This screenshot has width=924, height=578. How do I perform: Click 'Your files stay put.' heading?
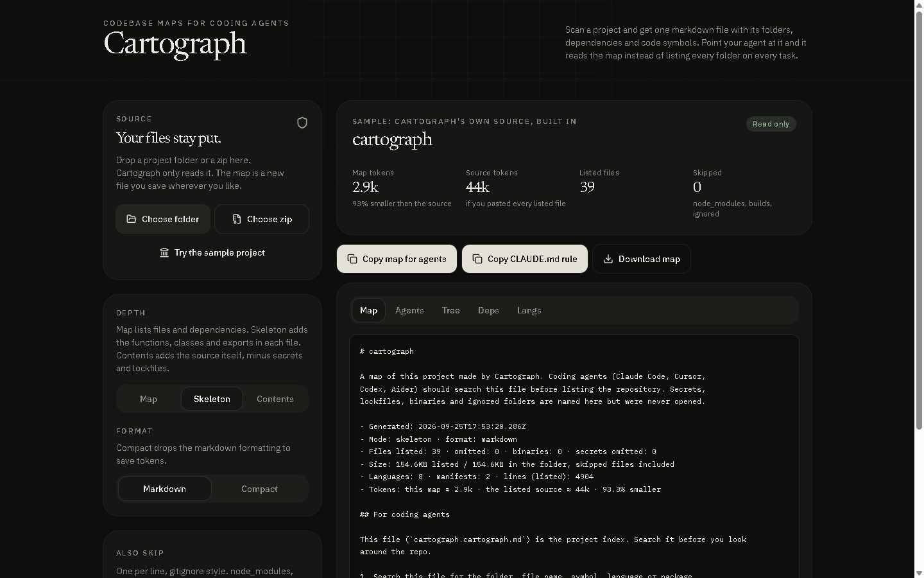point(169,138)
